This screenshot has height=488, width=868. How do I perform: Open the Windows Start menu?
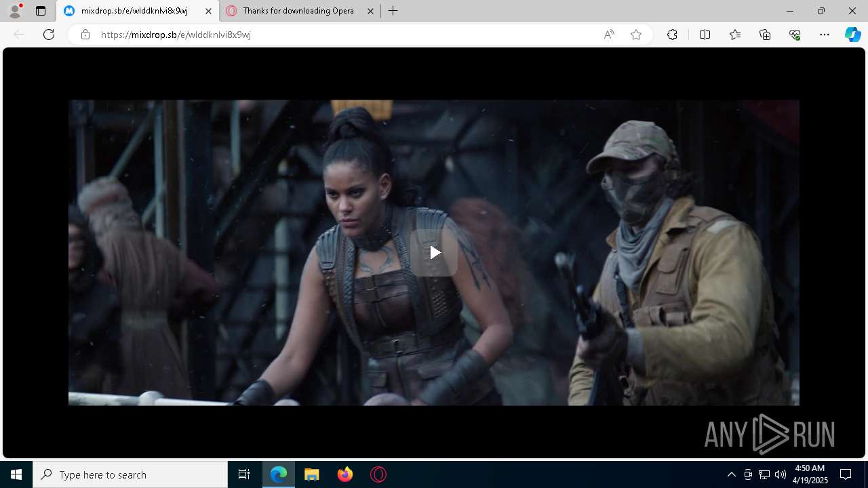tap(16, 474)
